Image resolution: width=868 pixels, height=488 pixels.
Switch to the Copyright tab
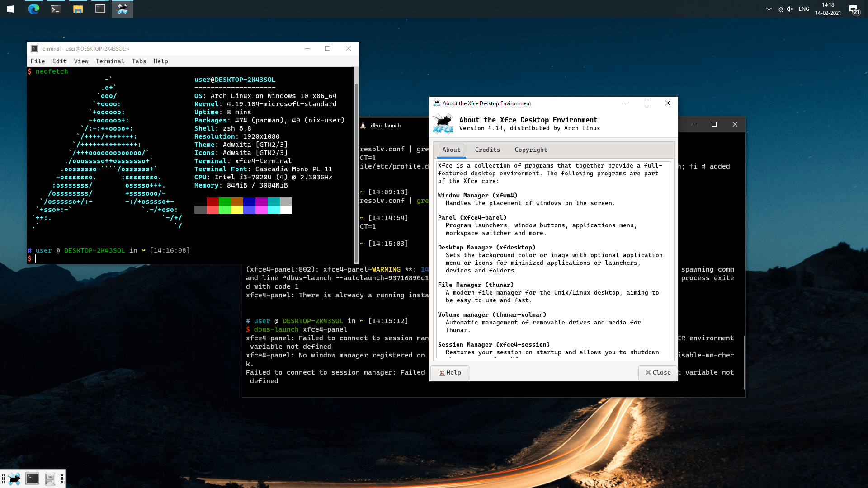(531, 150)
